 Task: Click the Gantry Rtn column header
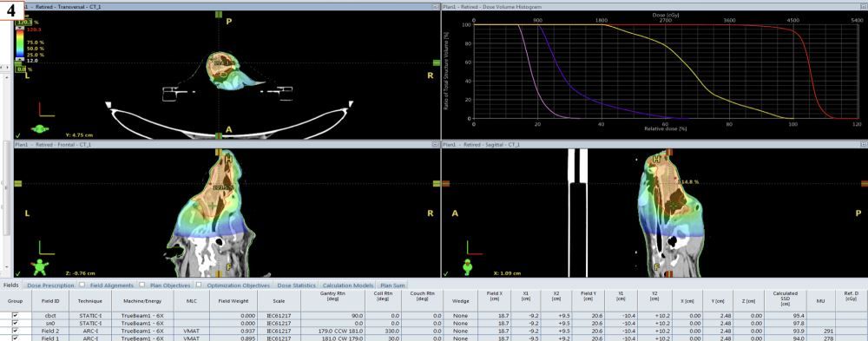pyautogui.click(x=332, y=301)
